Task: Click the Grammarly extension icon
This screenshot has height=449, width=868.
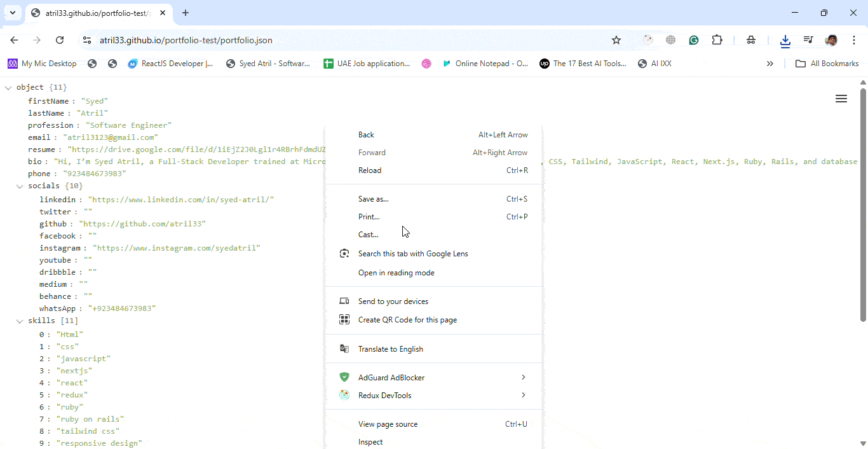Action: (x=694, y=40)
